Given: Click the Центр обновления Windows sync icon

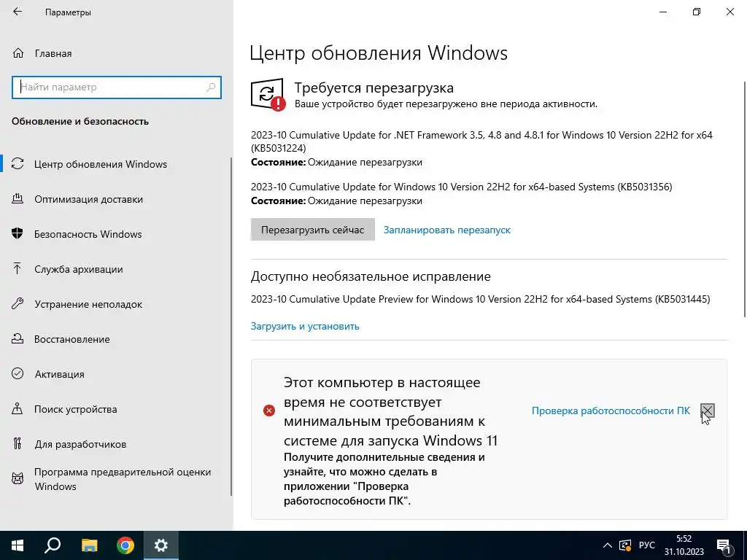Looking at the screenshot, I should point(18,164).
